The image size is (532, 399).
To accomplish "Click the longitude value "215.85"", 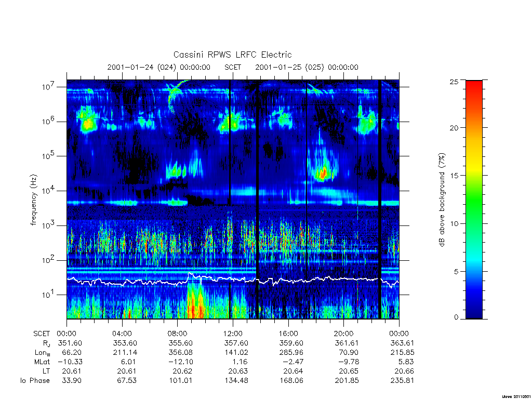I will pyautogui.click(x=403, y=353).
